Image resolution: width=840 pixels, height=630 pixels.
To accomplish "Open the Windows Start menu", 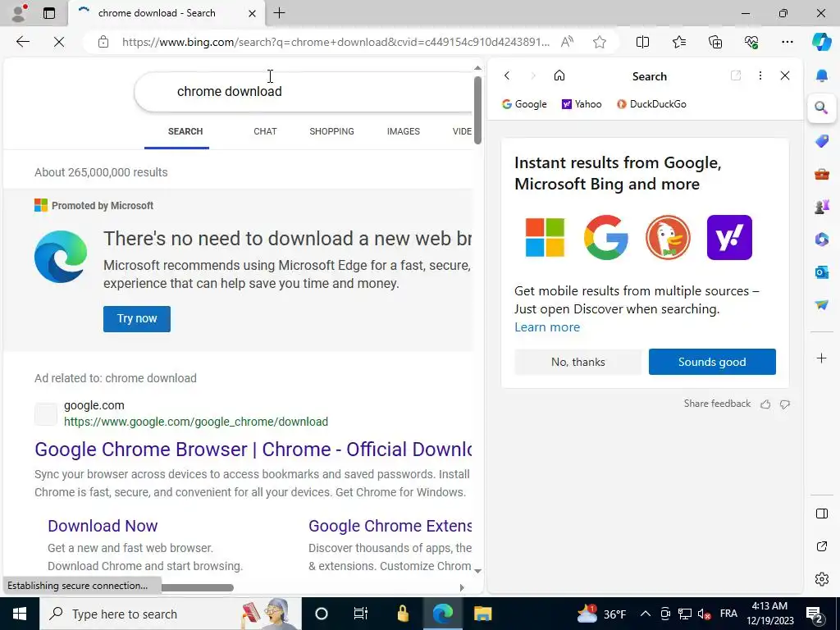I will (20, 614).
